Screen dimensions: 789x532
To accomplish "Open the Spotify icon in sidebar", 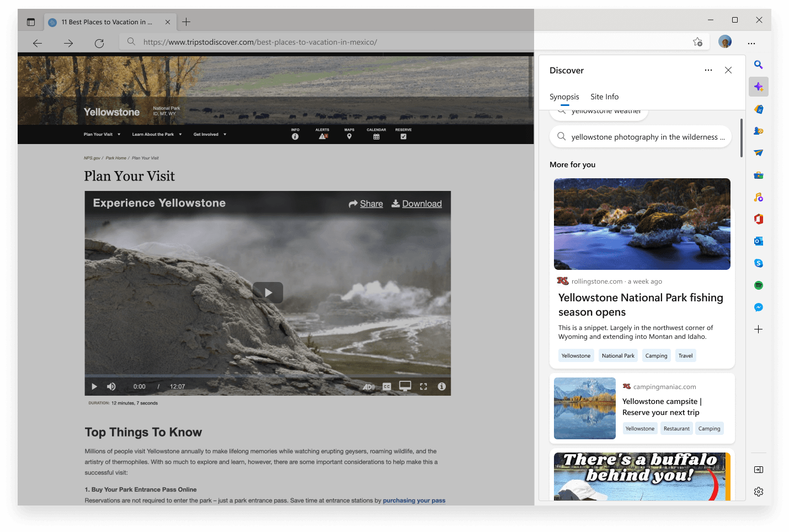I will [x=759, y=285].
